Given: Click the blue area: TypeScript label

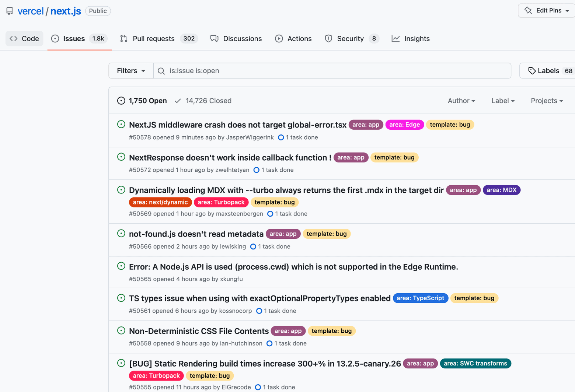Looking at the screenshot, I should tap(421, 298).
